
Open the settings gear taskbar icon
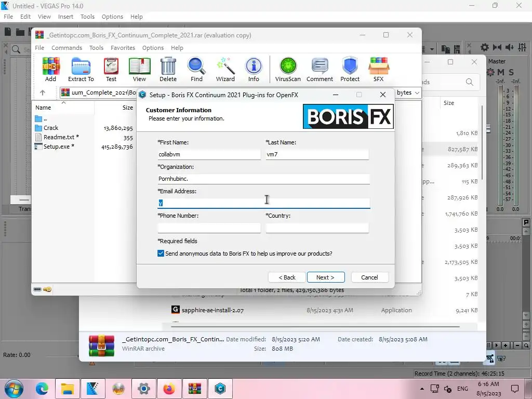(144, 389)
